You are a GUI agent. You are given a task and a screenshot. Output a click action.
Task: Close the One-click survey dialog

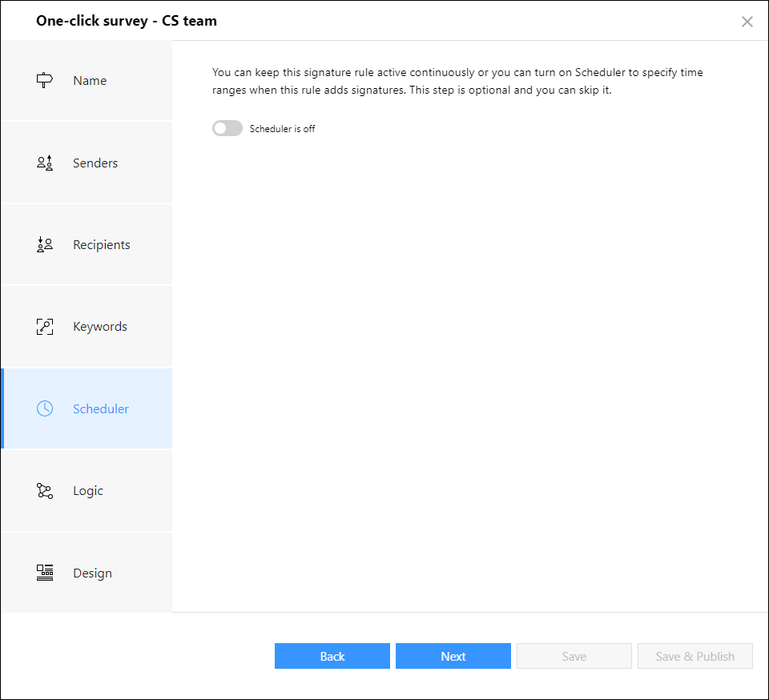click(x=747, y=22)
